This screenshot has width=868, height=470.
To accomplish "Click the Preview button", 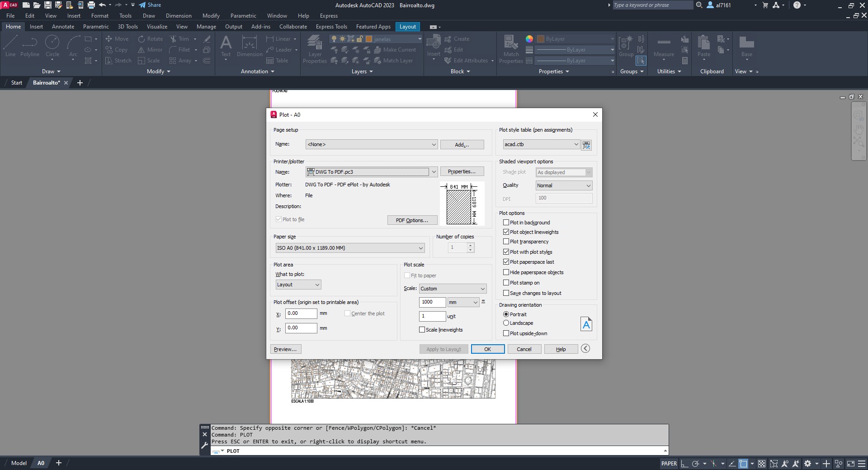I will pos(285,349).
